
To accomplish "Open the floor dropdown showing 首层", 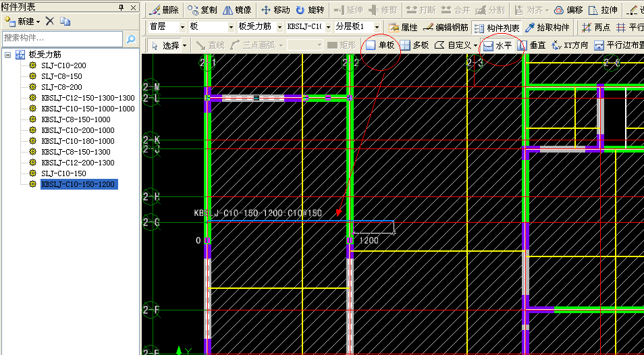I will click(183, 27).
